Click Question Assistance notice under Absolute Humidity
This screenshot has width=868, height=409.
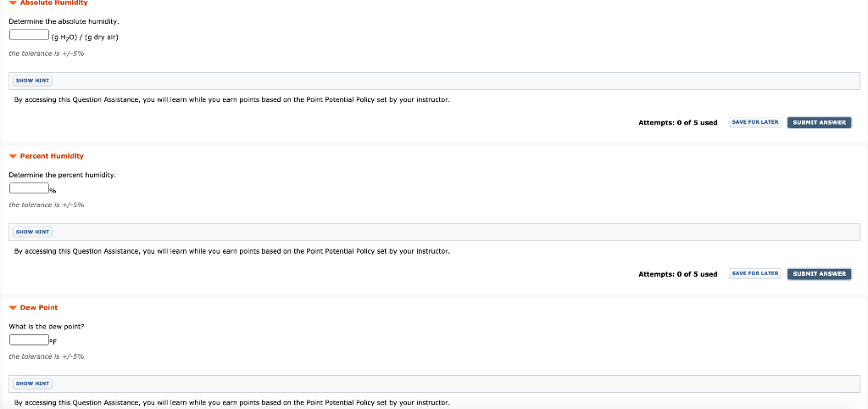[232, 100]
